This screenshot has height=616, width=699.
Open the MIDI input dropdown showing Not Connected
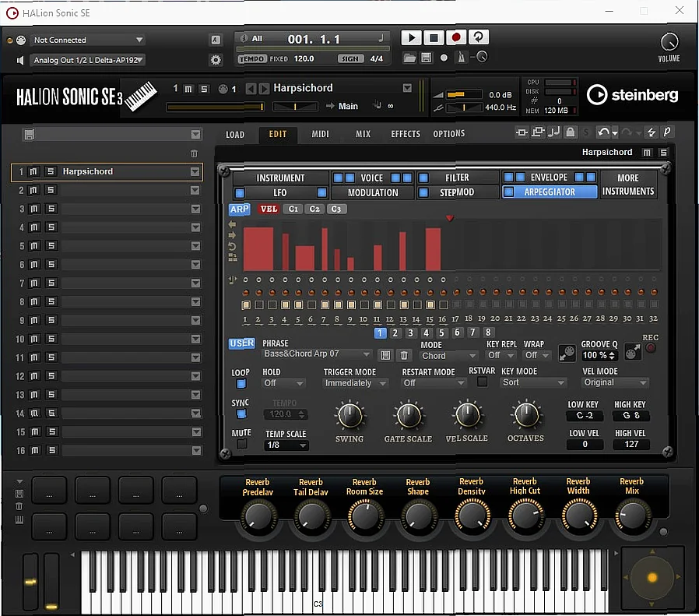tap(87, 39)
